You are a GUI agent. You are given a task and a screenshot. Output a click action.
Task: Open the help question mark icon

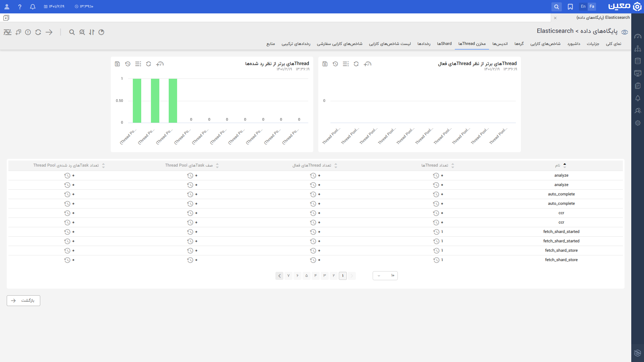pyautogui.click(x=20, y=7)
